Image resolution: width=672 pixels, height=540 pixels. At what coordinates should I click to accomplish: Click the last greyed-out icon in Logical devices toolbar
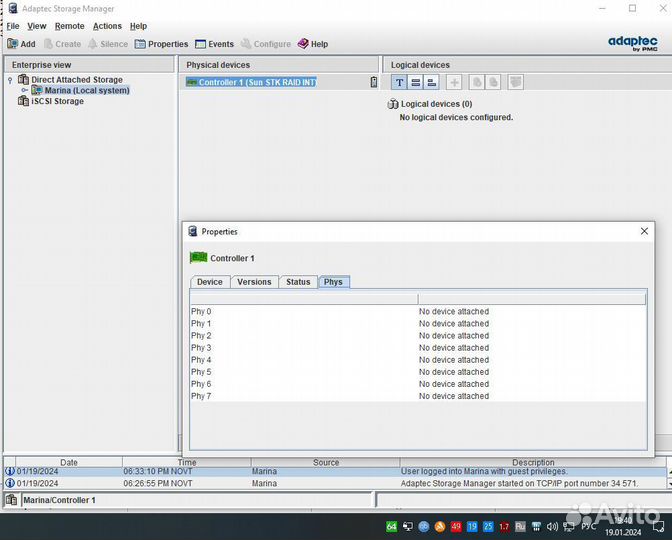[x=516, y=82]
